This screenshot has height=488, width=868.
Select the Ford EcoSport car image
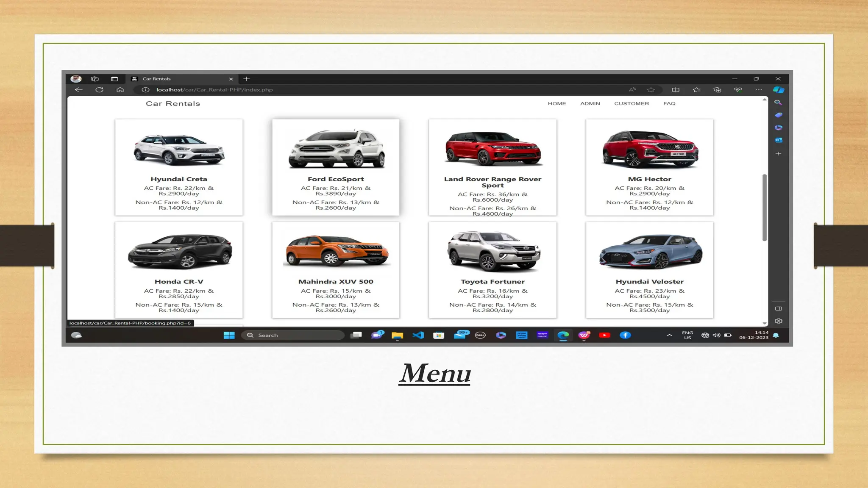[336, 149]
